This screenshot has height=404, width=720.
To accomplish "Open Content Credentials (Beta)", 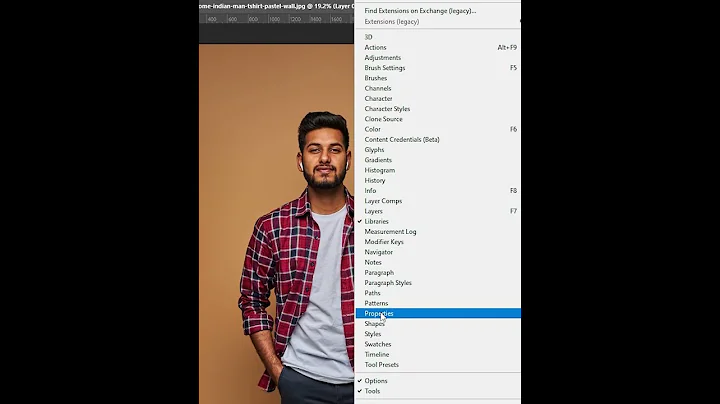I will tap(438, 139).
